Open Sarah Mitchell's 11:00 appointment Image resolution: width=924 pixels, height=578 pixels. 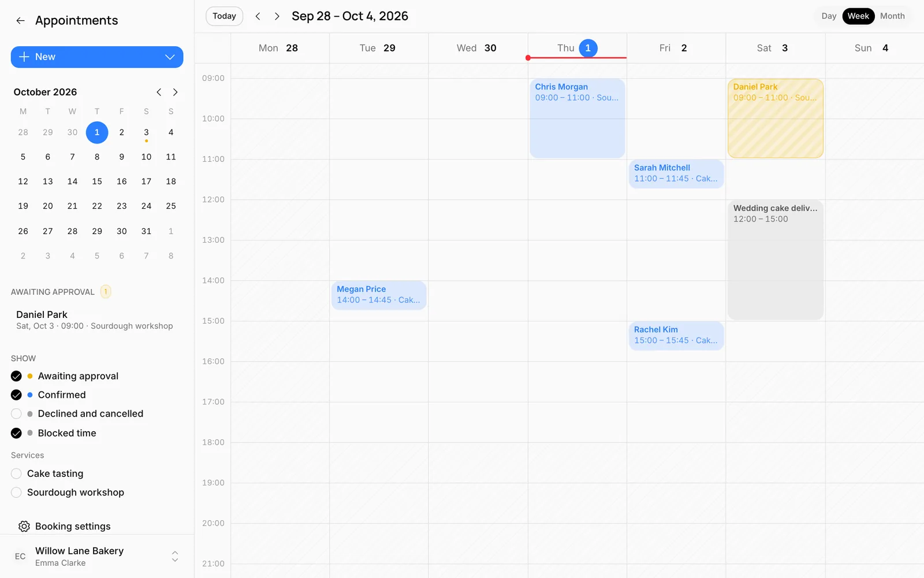pos(676,173)
